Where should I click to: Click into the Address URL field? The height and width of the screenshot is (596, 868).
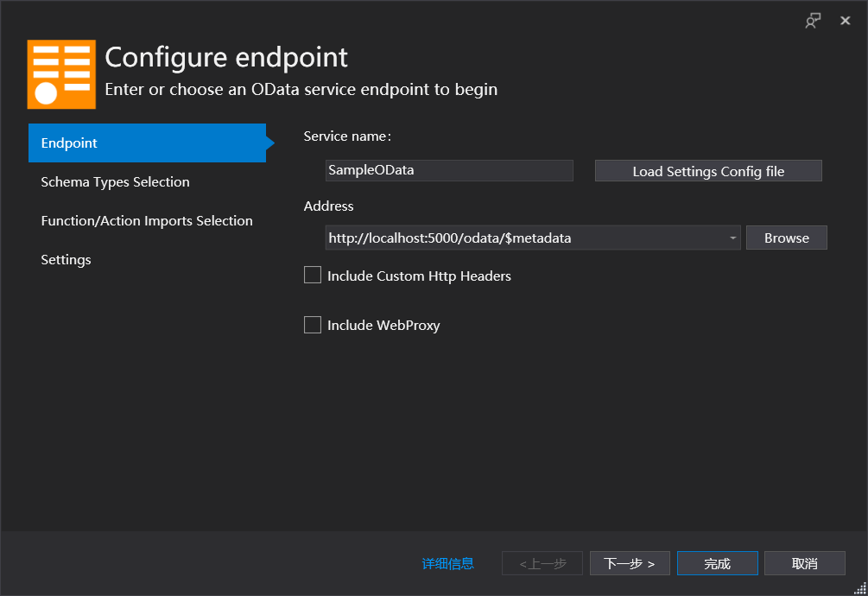click(x=526, y=238)
